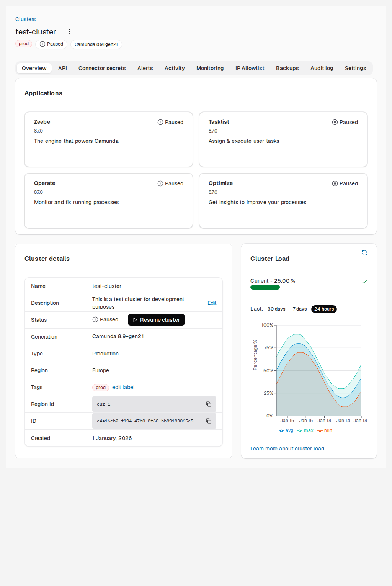Toggle the min series in chart legend
The height and width of the screenshot is (586, 392).
click(325, 430)
